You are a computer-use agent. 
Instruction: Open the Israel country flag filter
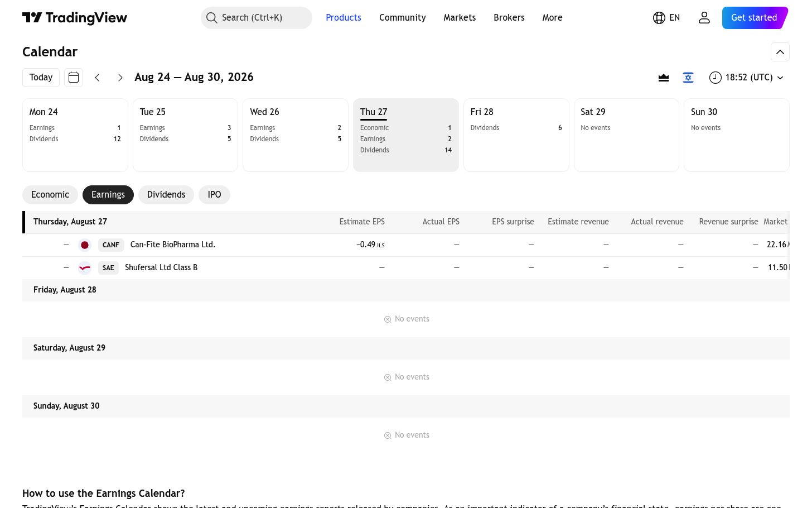(688, 78)
